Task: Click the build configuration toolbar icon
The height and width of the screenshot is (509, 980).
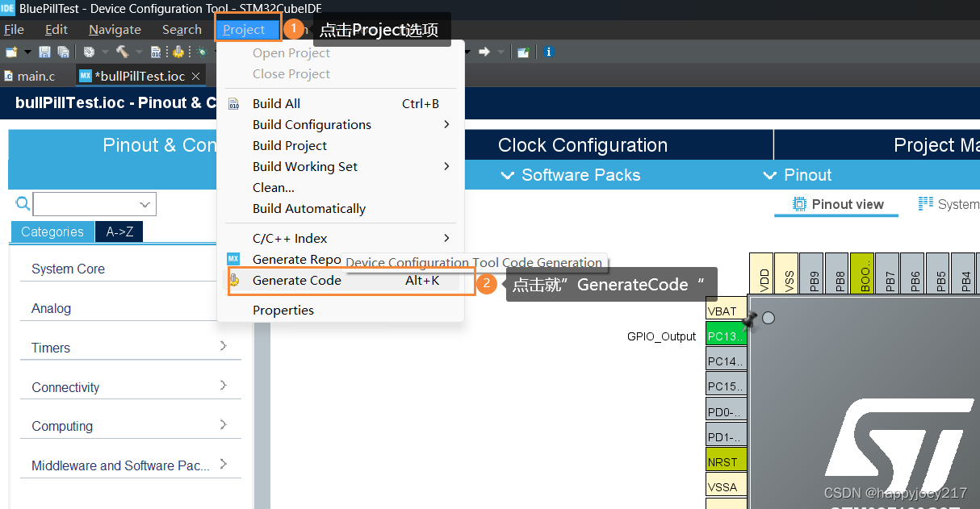Action: click(89, 52)
